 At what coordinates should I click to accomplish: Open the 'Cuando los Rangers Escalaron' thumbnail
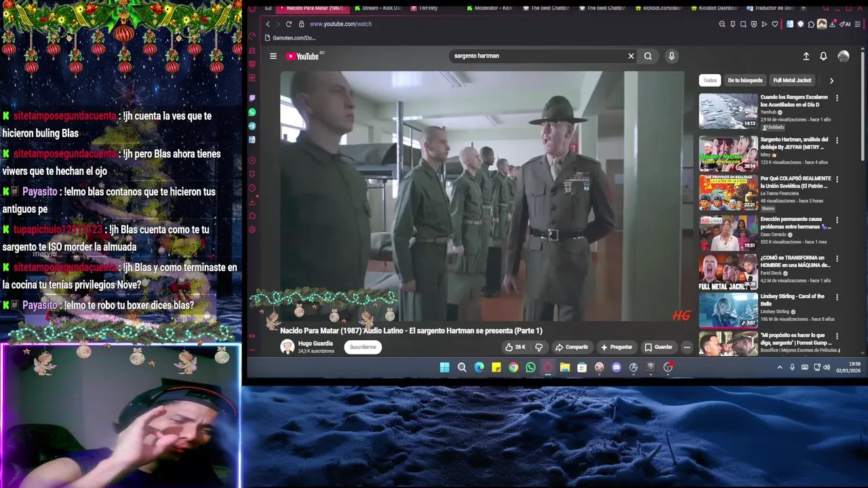point(728,111)
